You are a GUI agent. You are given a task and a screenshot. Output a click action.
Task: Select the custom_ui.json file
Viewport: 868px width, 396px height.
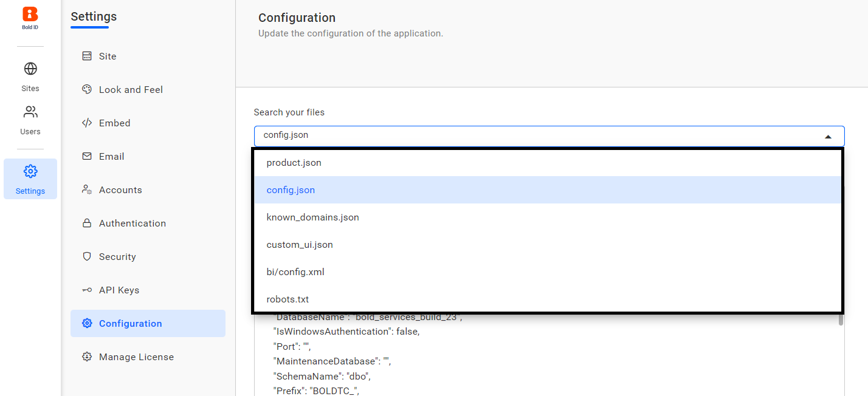[x=300, y=244]
